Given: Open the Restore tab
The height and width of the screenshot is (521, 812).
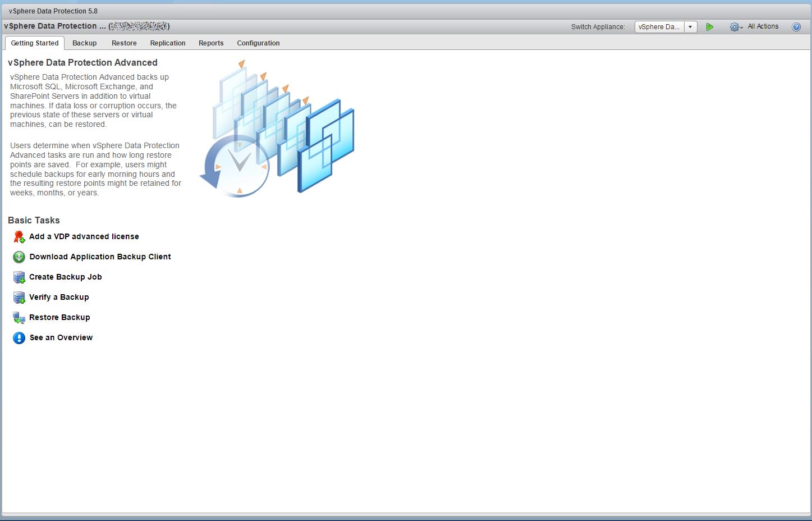Looking at the screenshot, I should click(124, 43).
